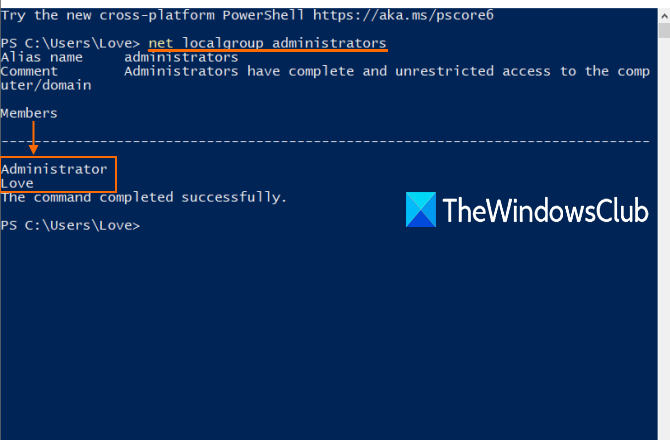Select the Love entry in the members list

[17, 183]
